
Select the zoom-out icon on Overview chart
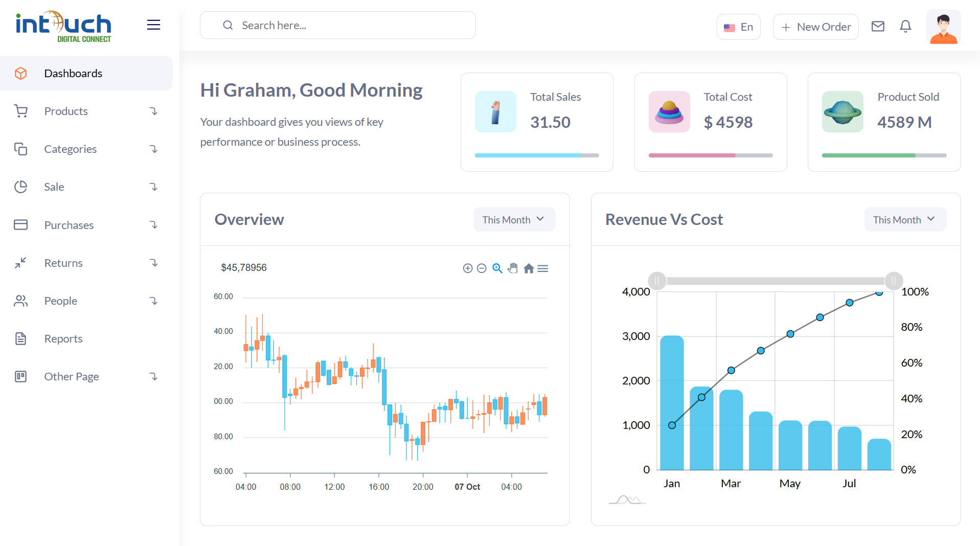pyautogui.click(x=482, y=268)
